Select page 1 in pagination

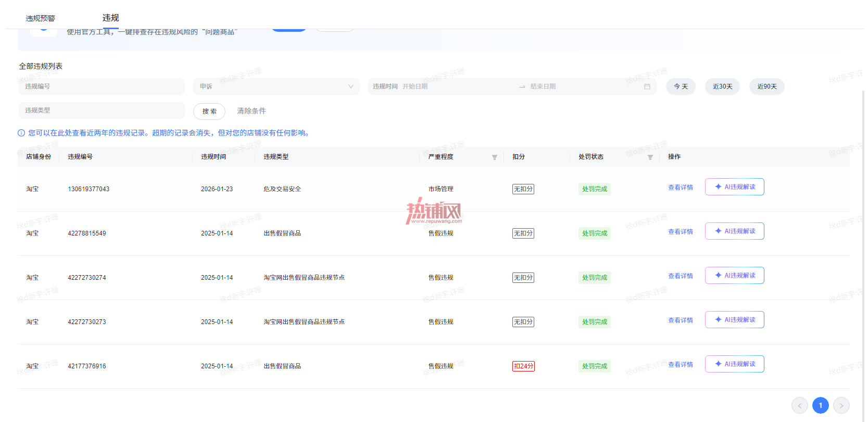821,405
